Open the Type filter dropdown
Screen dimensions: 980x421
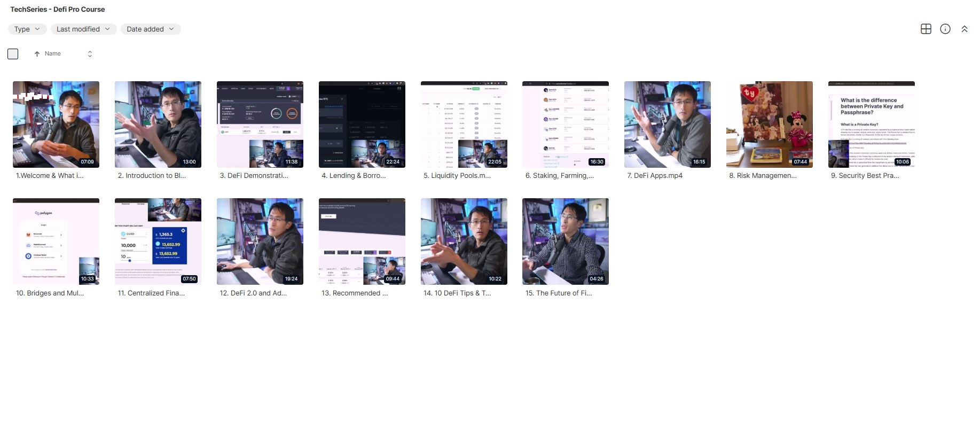click(x=27, y=29)
